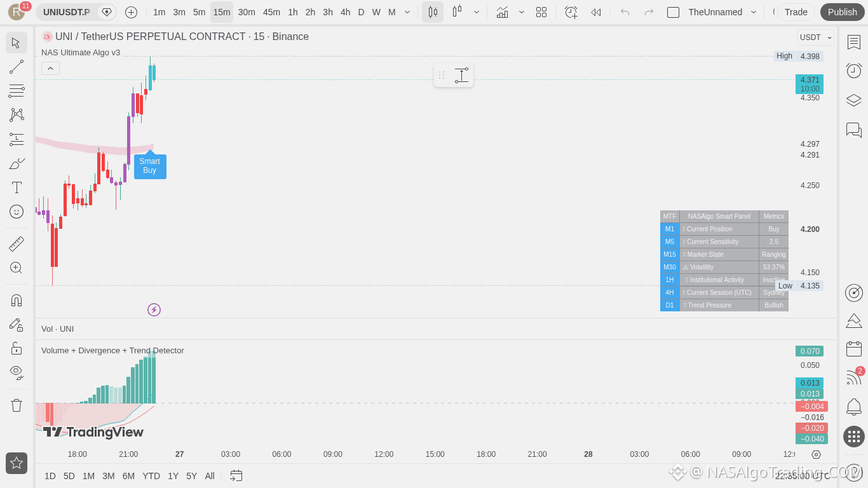Select the Fibonacci retracement tool
Image resolution: width=868 pixels, height=488 pixels.
tap(17, 91)
